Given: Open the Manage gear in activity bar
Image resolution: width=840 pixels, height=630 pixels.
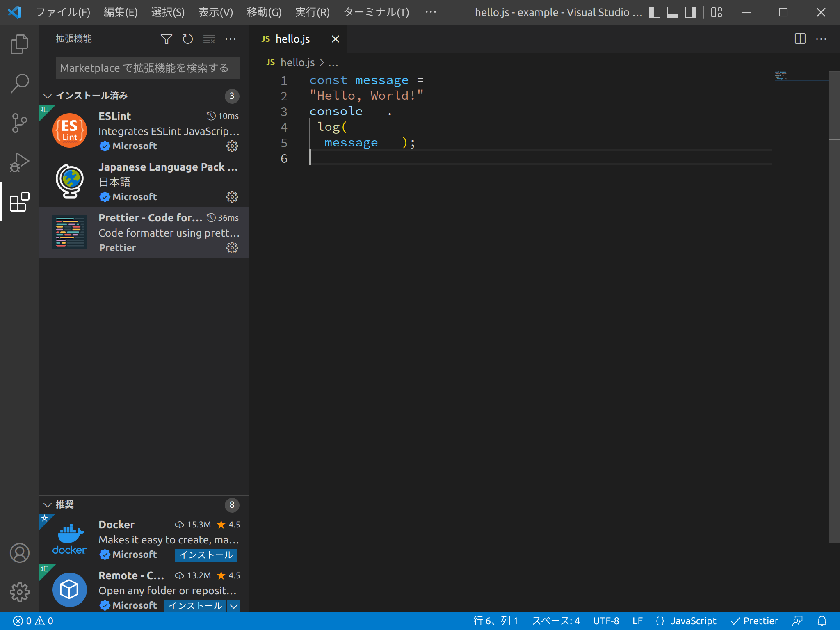Looking at the screenshot, I should [19, 592].
